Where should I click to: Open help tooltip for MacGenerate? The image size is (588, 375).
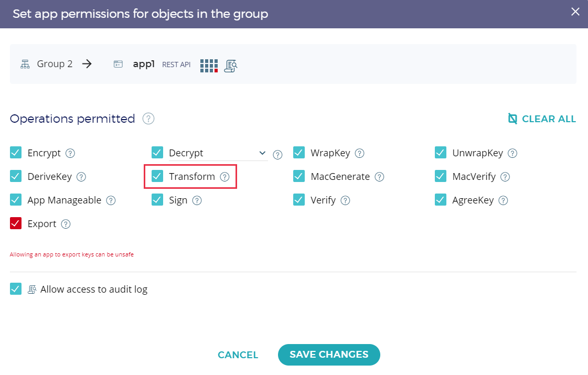click(379, 177)
